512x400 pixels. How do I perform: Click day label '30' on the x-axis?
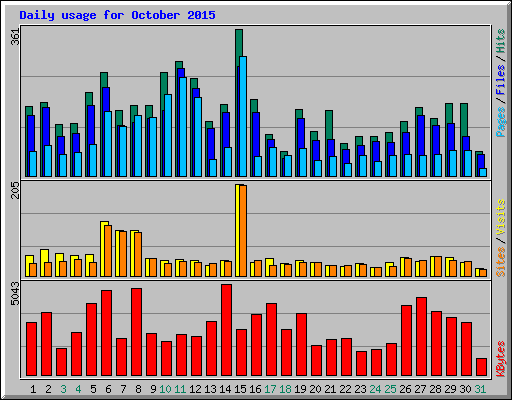point(465,389)
